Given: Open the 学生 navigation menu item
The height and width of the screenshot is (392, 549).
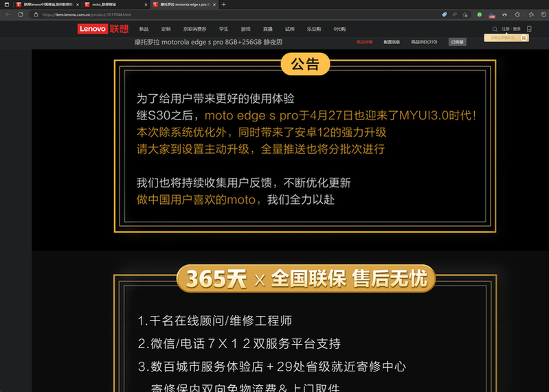Looking at the screenshot, I should click(x=223, y=29).
